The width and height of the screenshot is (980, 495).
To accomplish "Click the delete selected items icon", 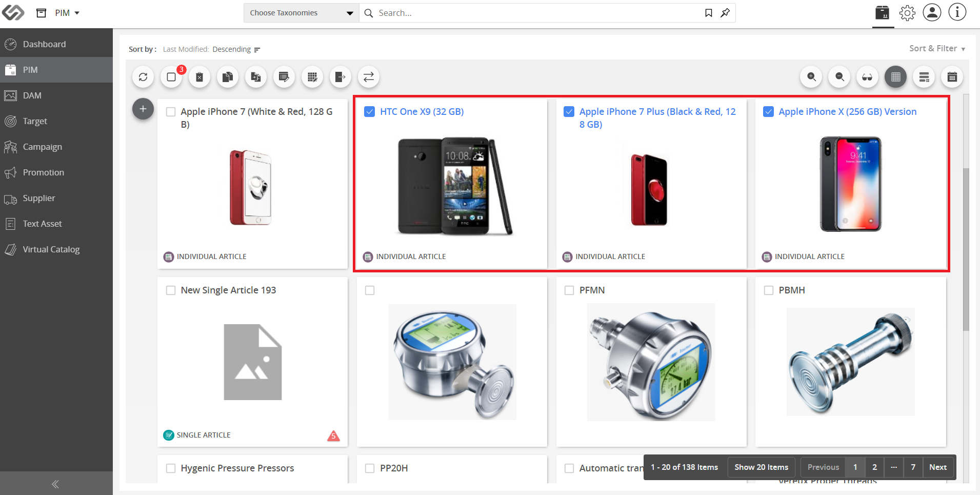I will [199, 77].
